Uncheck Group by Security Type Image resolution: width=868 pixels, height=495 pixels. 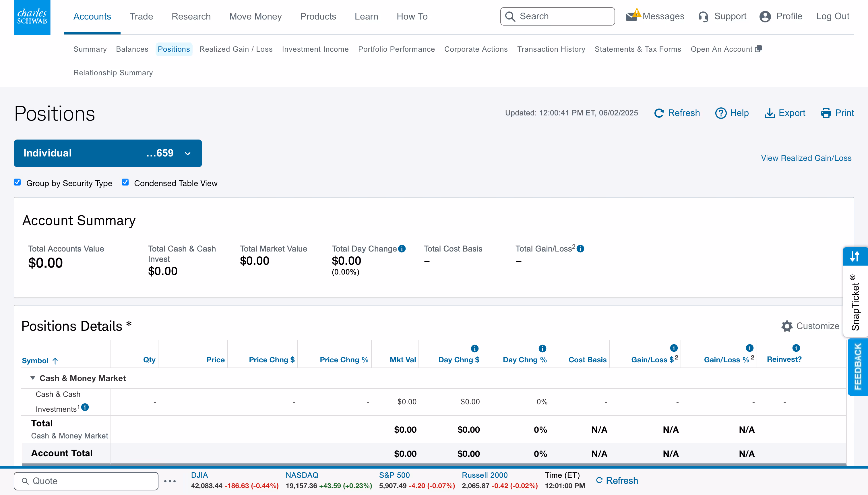pos(17,182)
